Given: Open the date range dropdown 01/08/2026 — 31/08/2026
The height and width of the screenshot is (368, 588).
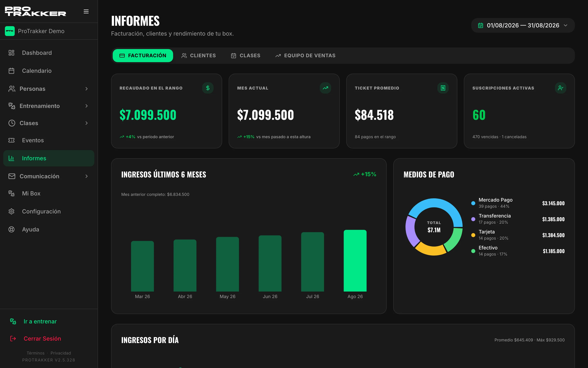Looking at the screenshot, I should click(x=523, y=25).
